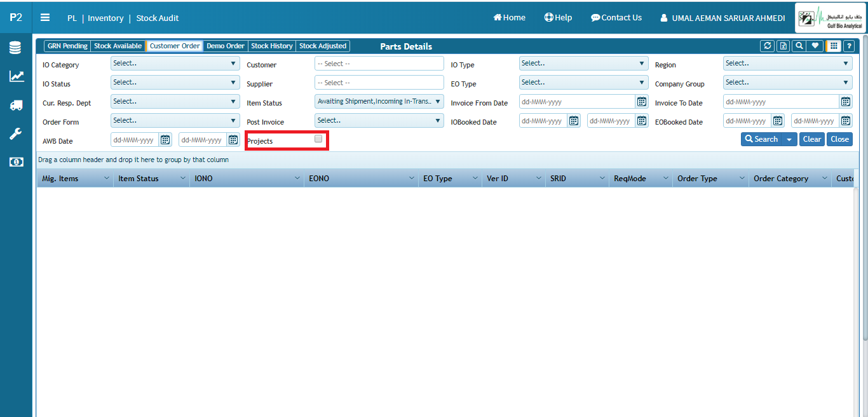Click the user profile UMAL AEMAN SARUAR AHMEDI
The image size is (868, 417).
point(723,18)
